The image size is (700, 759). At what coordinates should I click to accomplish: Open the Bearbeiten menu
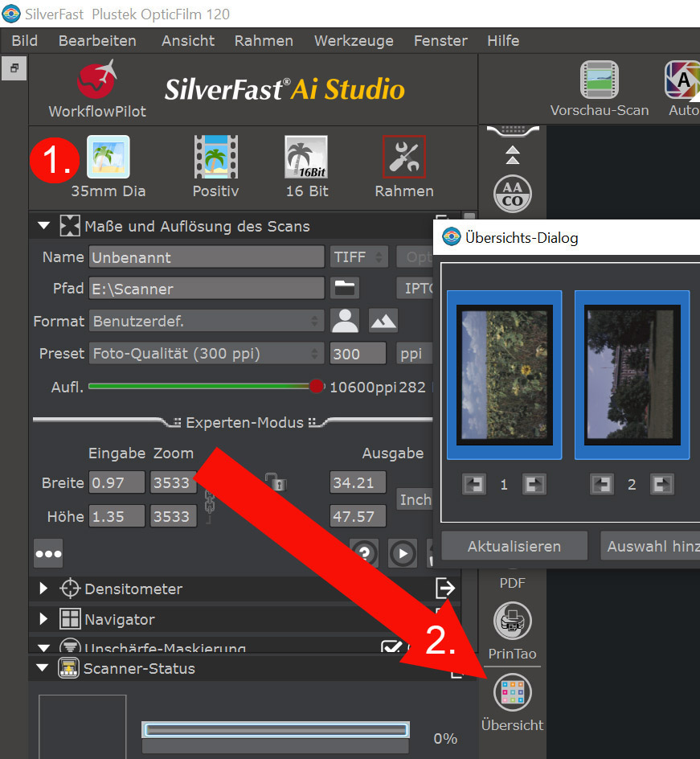click(x=97, y=40)
